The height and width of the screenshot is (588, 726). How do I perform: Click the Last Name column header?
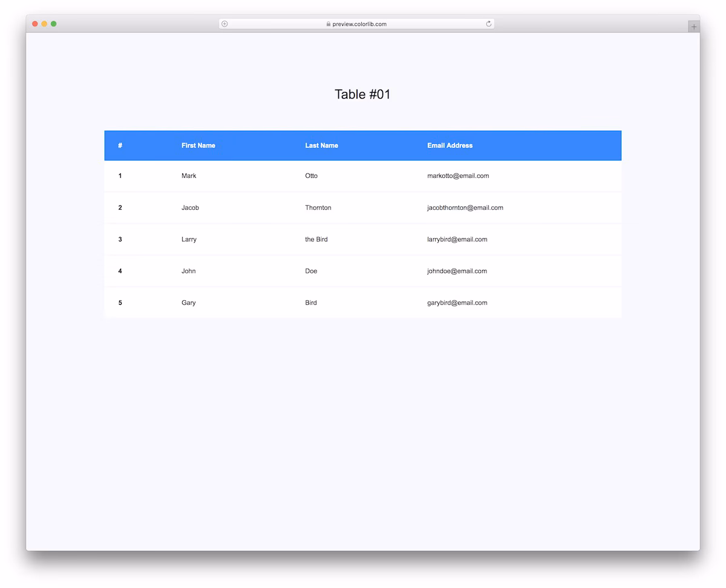point(322,146)
